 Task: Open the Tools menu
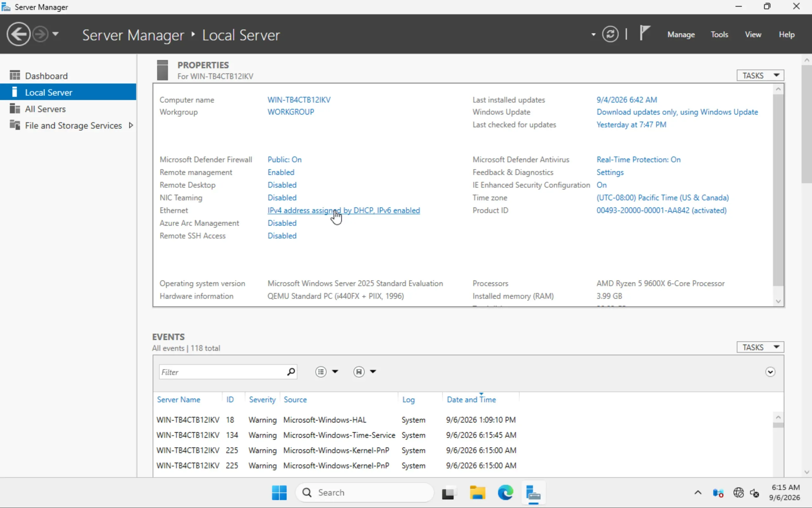tap(719, 34)
